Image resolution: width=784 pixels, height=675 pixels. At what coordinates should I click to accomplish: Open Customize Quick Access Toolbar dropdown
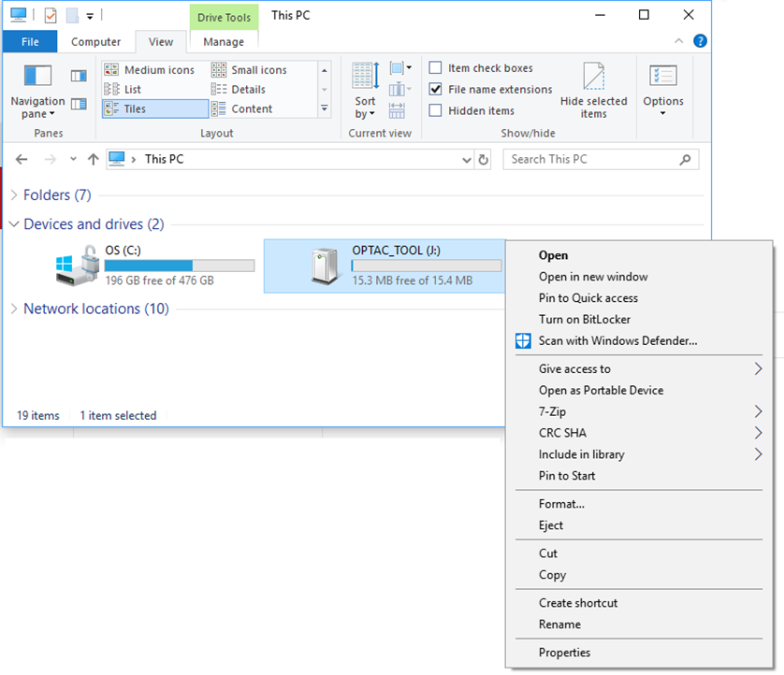click(90, 17)
